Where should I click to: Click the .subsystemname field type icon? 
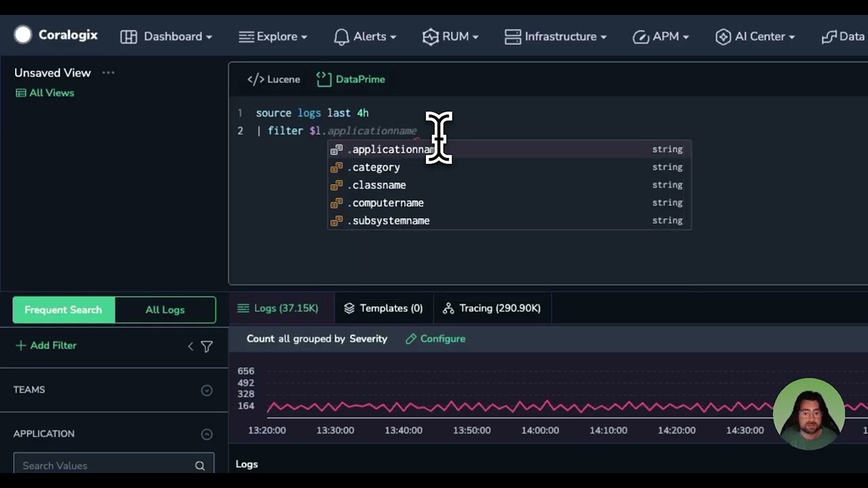click(x=336, y=221)
